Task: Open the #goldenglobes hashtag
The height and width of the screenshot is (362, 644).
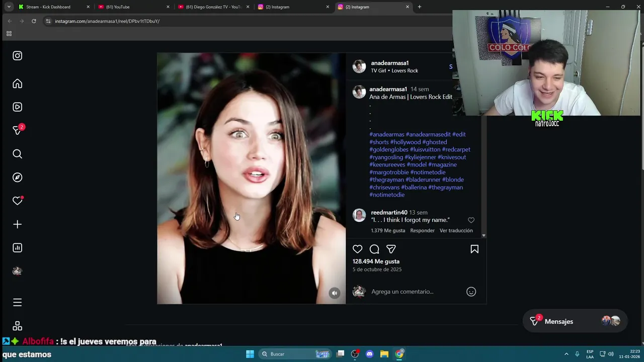Action: 389,149
